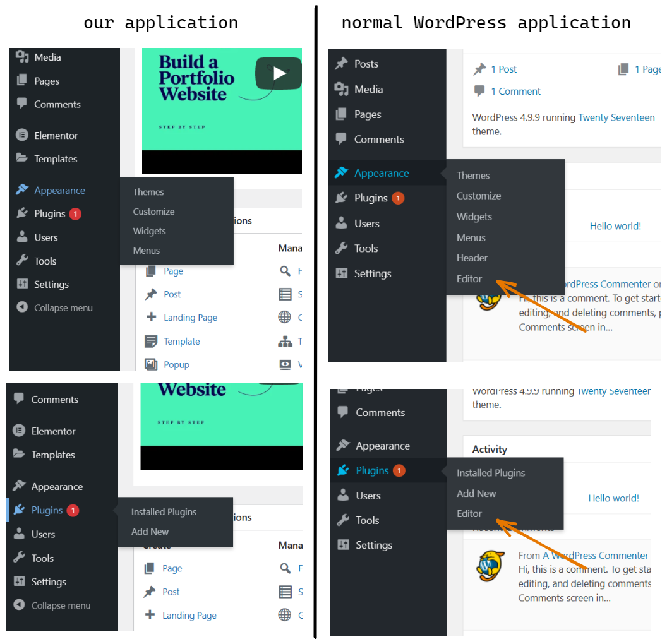Collapse the menu in the bottom-left sidebar

pos(52,605)
